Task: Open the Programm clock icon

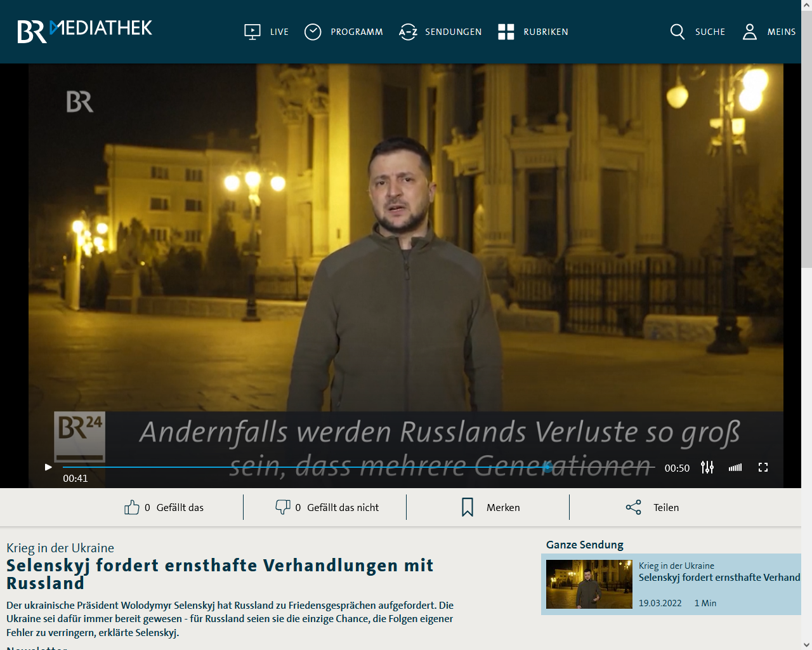Action: pyautogui.click(x=313, y=32)
